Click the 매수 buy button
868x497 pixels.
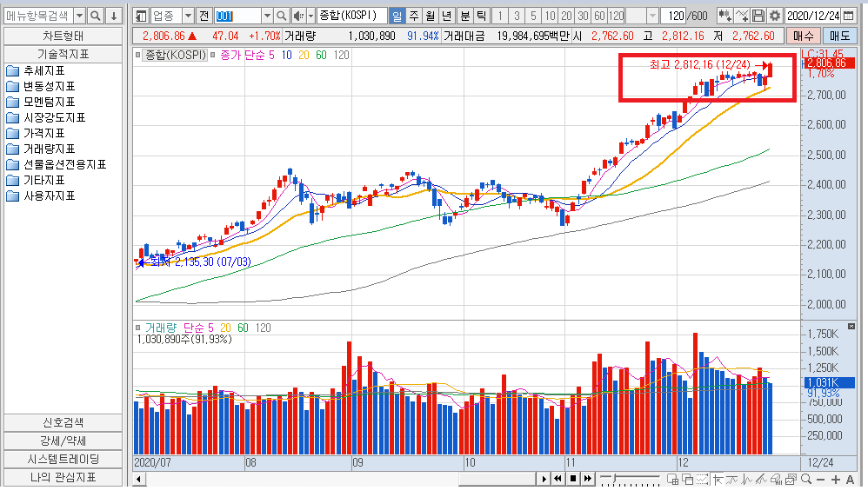coord(804,36)
